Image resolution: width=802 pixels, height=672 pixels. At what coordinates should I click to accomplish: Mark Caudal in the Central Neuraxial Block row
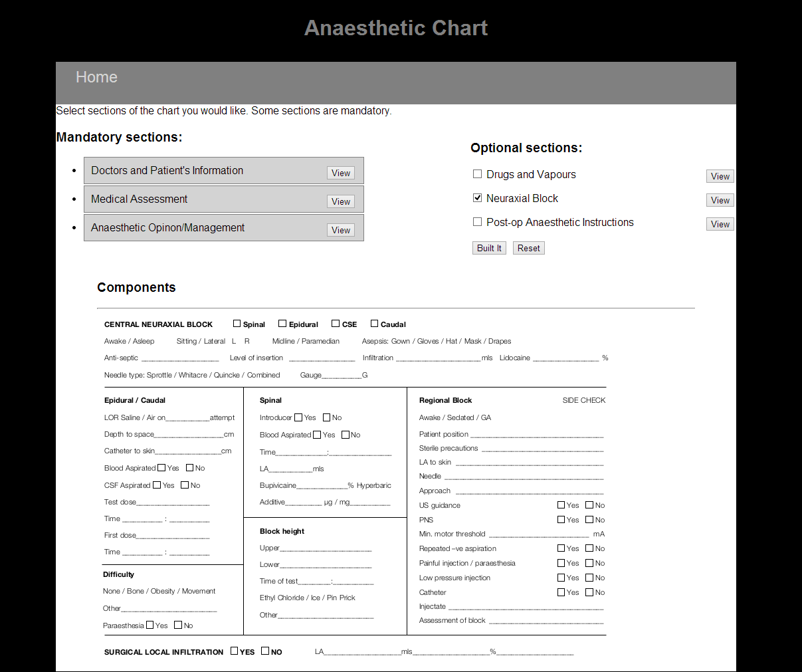[x=374, y=323]
